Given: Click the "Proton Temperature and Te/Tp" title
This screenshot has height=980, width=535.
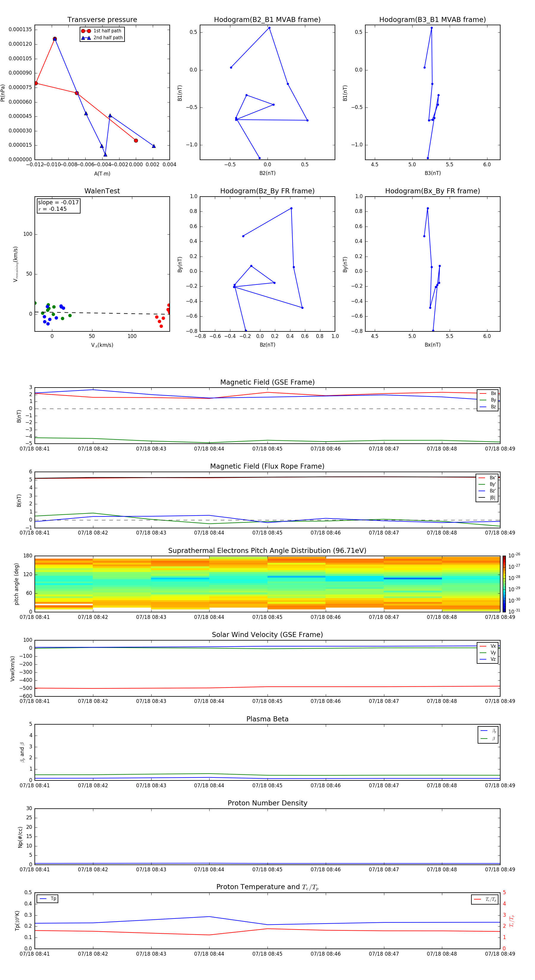Looking at the screenshot, I should pos(267,887).
